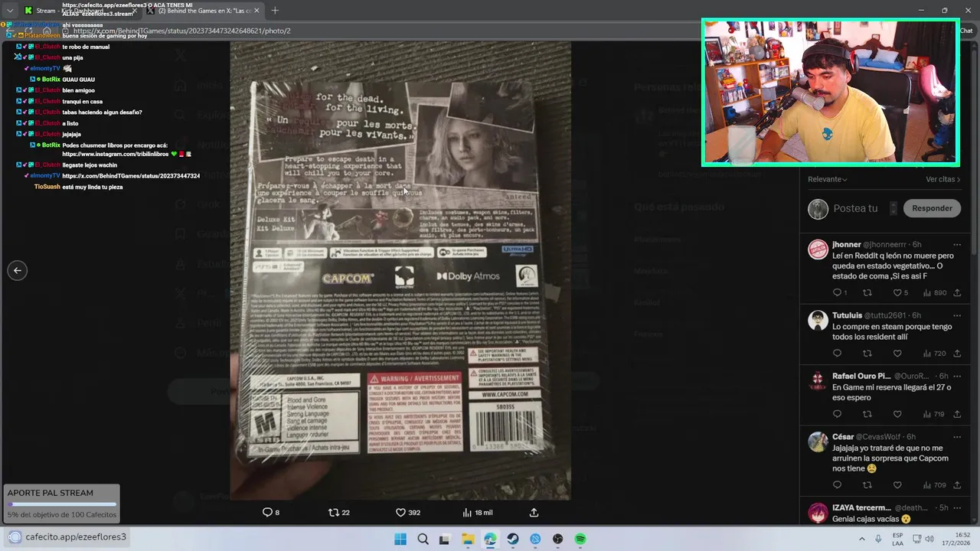This screenshot has width=980, height=551.
Task: Open the browser tab list chevron
Action: (9, 10)
